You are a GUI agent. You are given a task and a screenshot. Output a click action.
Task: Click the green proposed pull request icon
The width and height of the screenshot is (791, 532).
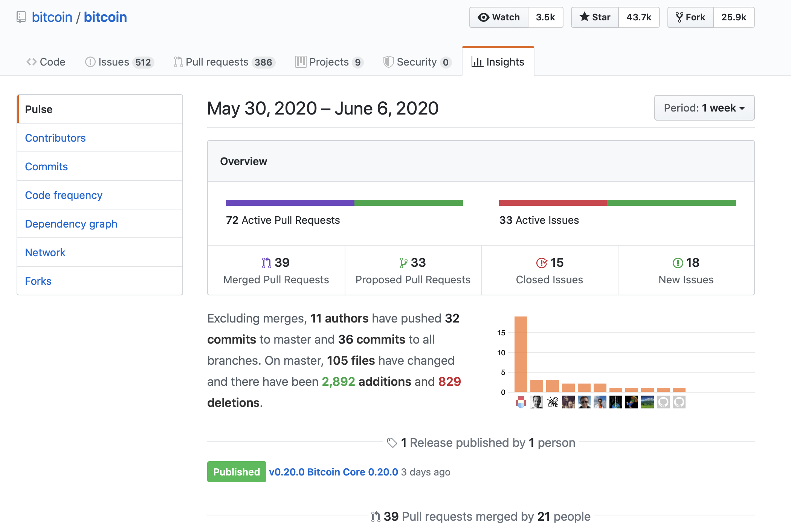[x=403, y=263]
